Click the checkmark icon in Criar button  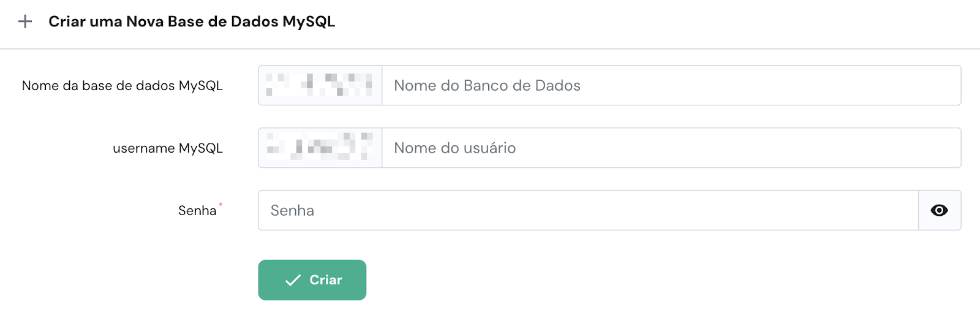pyautogui.click(x=293, y=280)
